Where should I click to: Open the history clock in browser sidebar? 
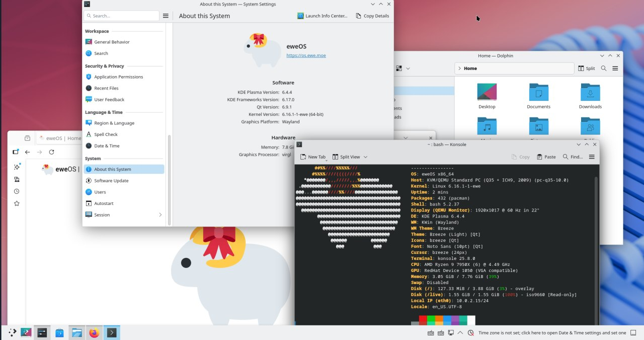pyautogui.click(x=17, y=191)
